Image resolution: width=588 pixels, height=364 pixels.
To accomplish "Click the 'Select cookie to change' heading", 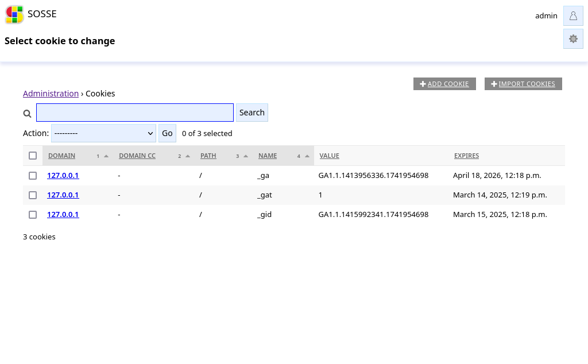I will (x=60, y=41).
